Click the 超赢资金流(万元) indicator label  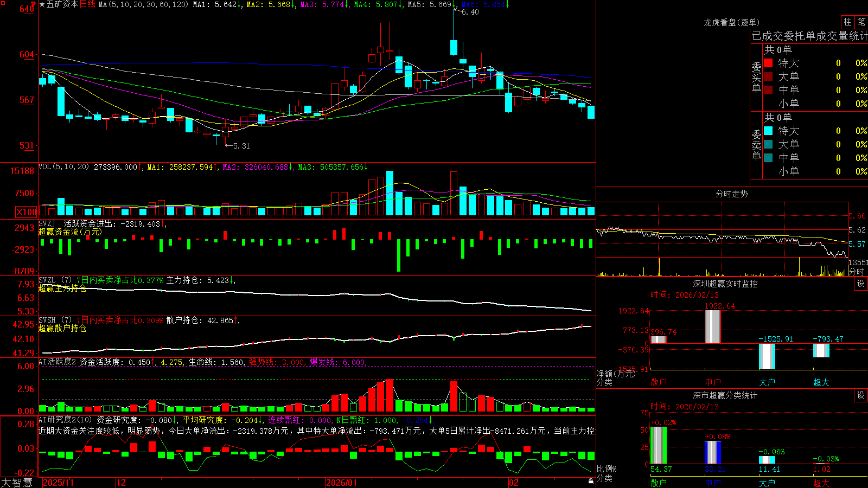[70, 232]
